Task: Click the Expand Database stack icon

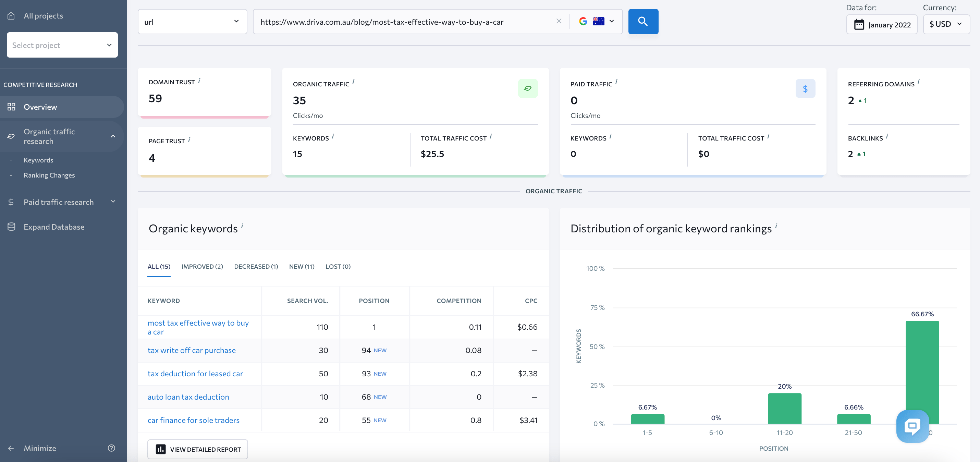Action: click(11, 227)
